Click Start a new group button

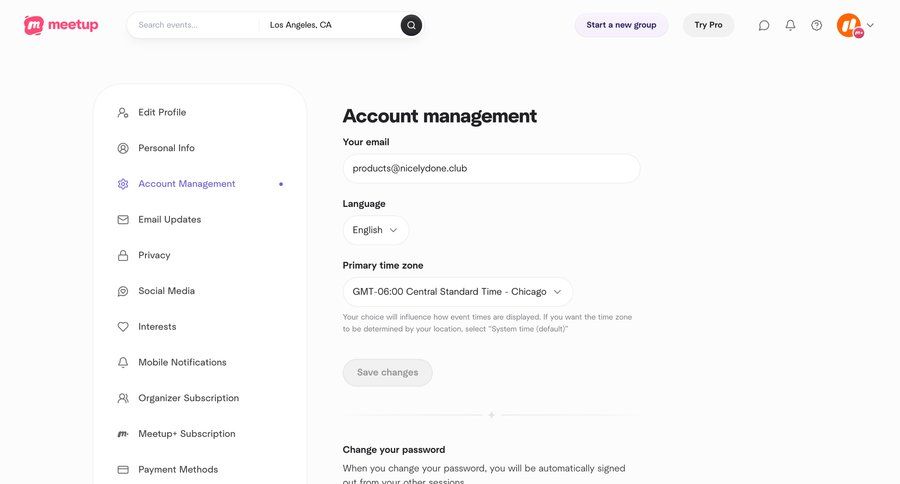point(621,25)
